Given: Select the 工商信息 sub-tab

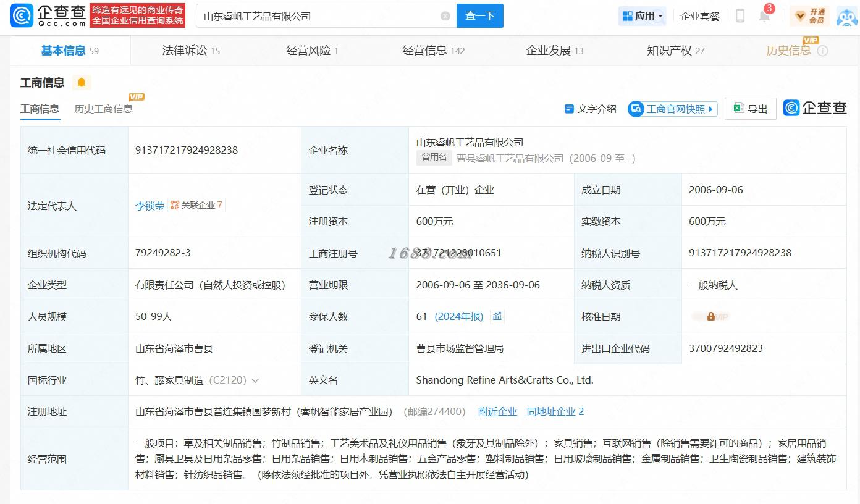Looking at the screenshot, I should [40, 109].
